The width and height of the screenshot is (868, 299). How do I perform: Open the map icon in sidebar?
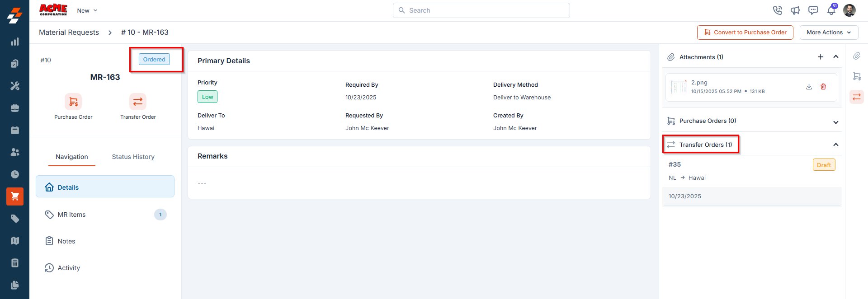pyautogui.click(x=15, y=241)
